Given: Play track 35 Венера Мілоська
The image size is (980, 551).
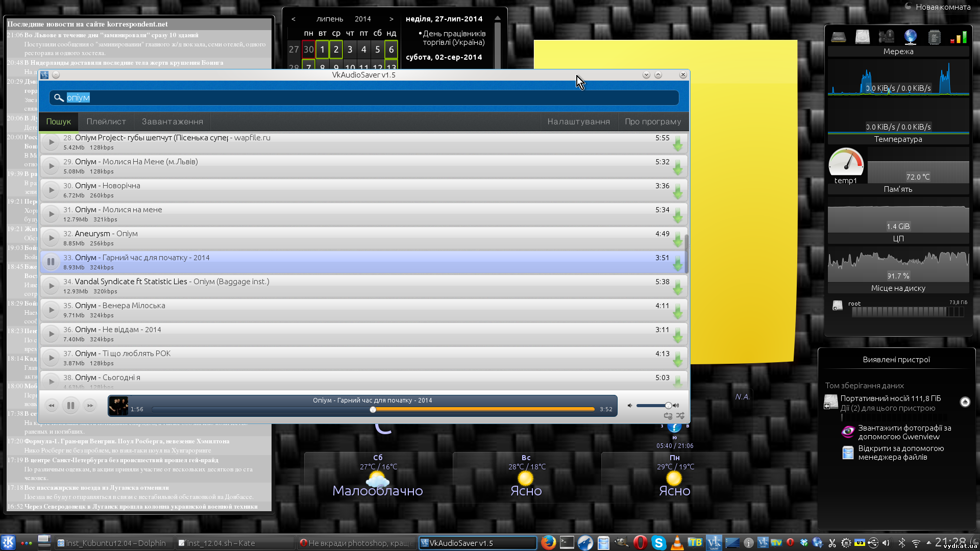Looking at the screenshot, I should click(x=51, y=310).
